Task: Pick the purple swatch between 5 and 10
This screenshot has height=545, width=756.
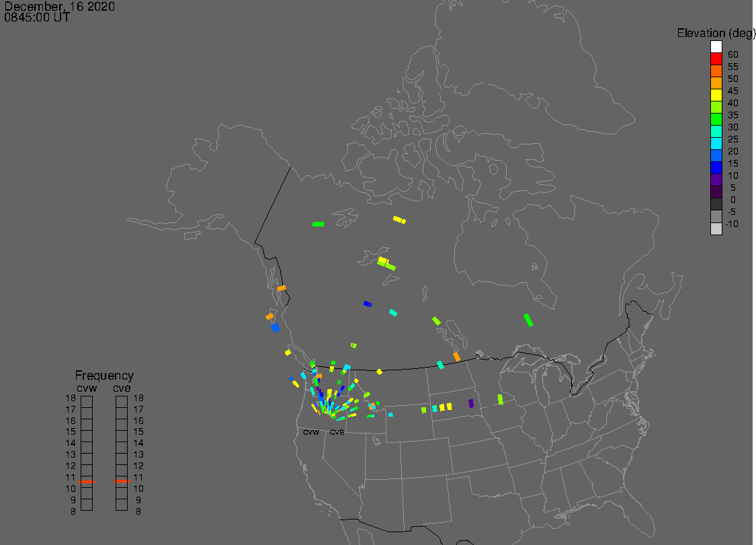Action: tap(716, 179)
